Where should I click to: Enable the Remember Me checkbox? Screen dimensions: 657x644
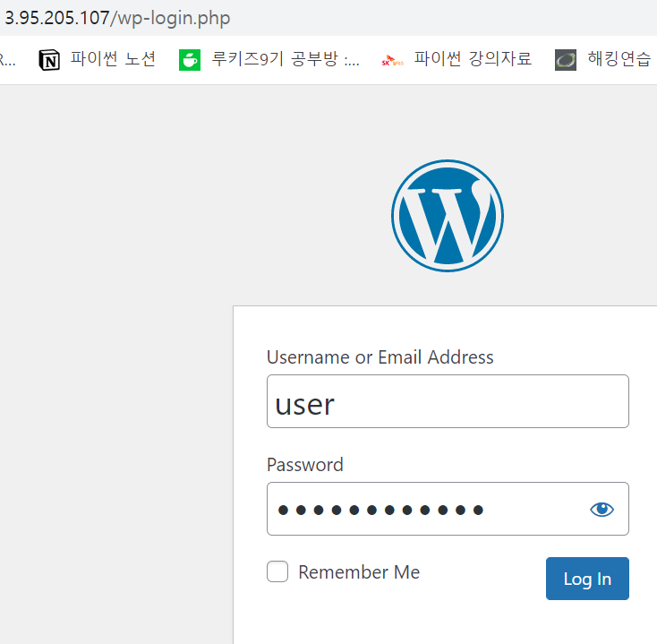tap(277, 571)
